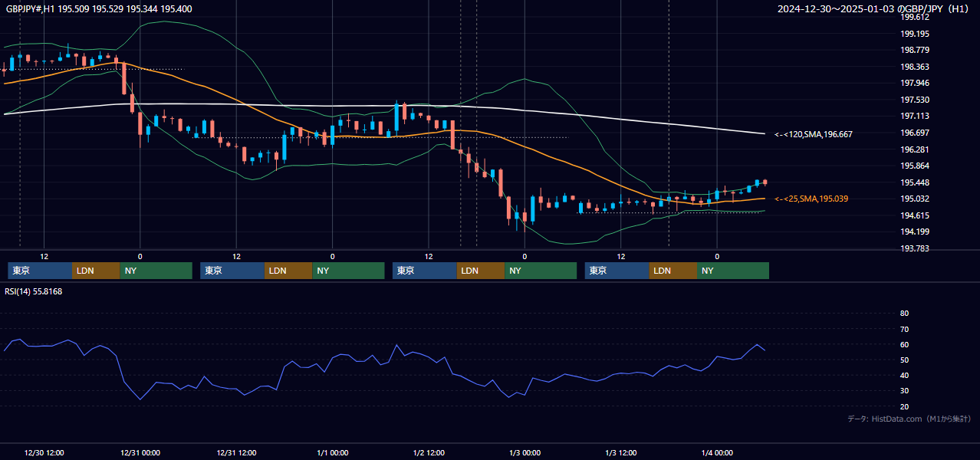The image size is (980, 460).
Task: Click the 195.448 price axis label
Action: point(915,182)
